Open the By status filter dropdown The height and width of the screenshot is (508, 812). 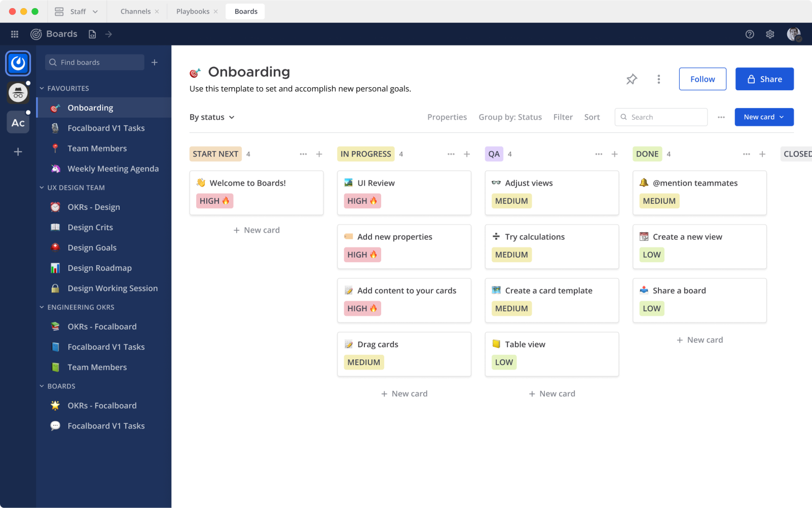212,116
